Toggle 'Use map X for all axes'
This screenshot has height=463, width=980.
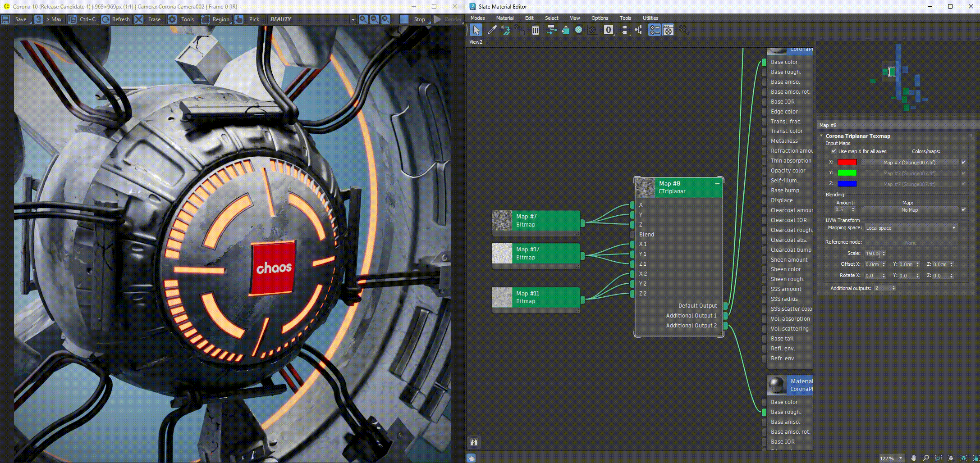(833, 151)
